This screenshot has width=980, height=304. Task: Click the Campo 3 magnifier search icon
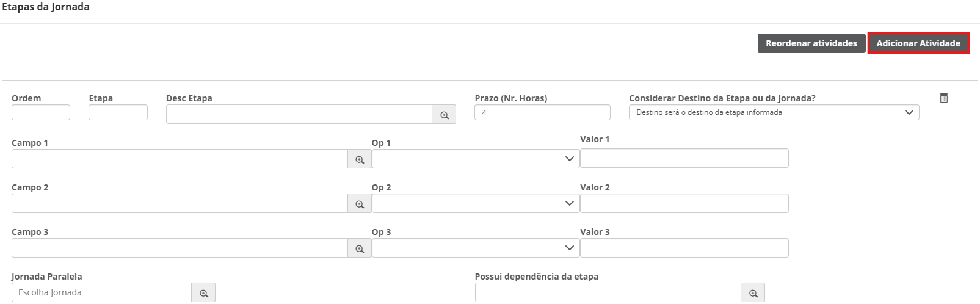360,248
